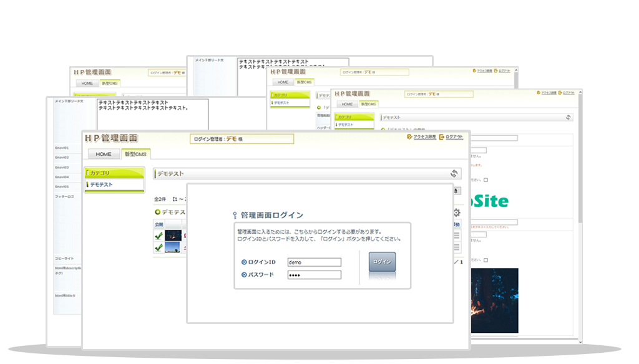Focus wide text field atop rightmost window form
Image resolution: width=639 pixels, height=364 pixels.
click(x=494, y=138)
